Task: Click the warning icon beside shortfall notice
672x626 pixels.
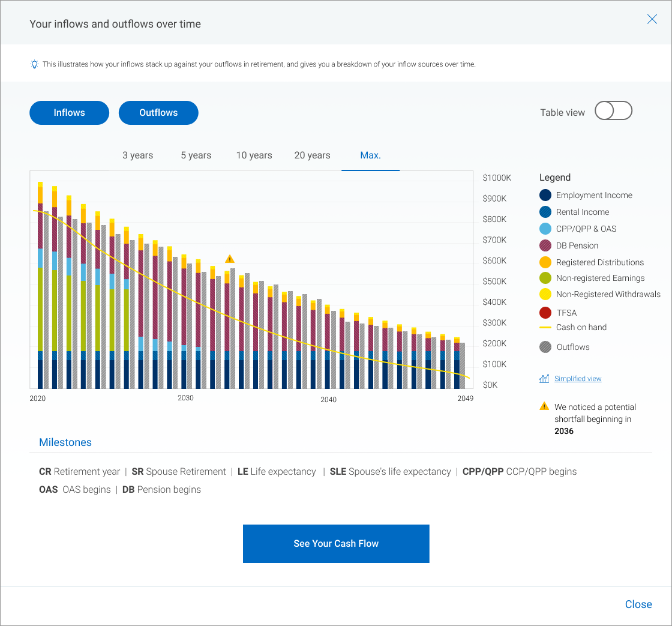Action: click(x=544, y=406)
